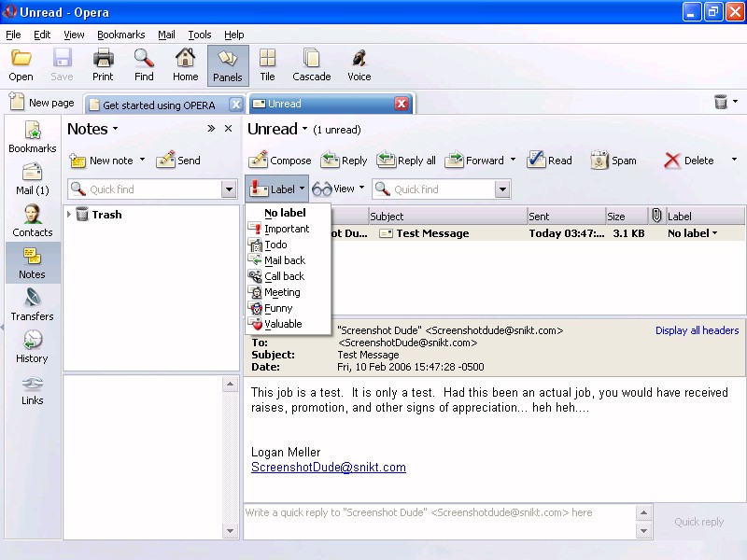747x560 pixels.
Task: Switch to Get started using OPERA tab
Action: click(x=159, y=105)
